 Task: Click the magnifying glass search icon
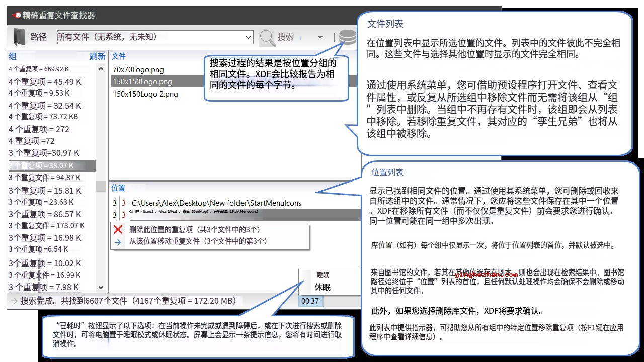[x=267, y=37]
